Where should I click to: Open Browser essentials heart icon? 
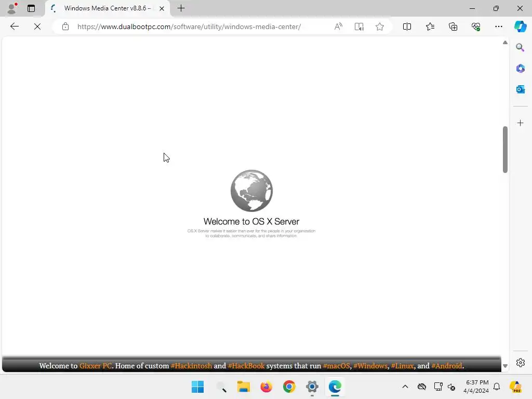pyautogui.click(x=476, y=26)
